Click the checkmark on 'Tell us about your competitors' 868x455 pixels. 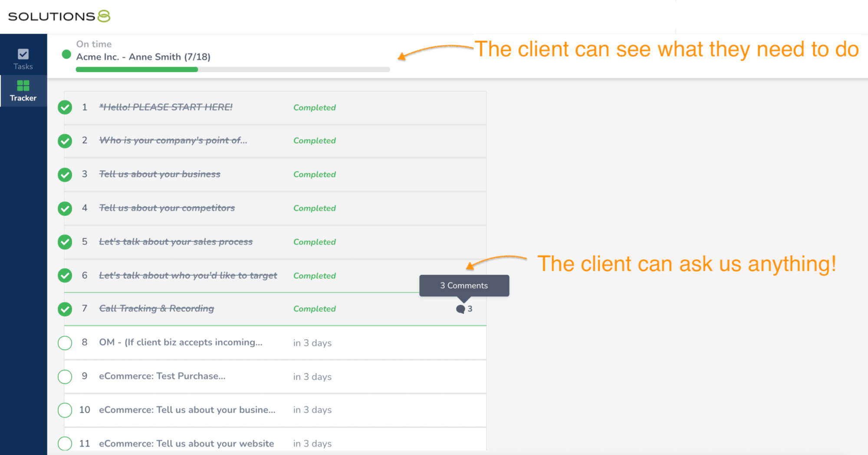(x=65, y=208)
